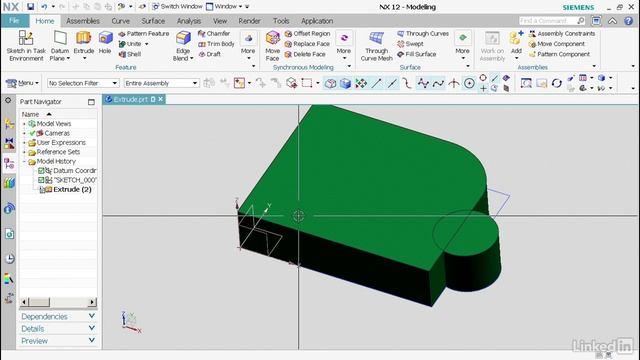
Task: Open the No Selection Filter dropdown
Action: 83,83
